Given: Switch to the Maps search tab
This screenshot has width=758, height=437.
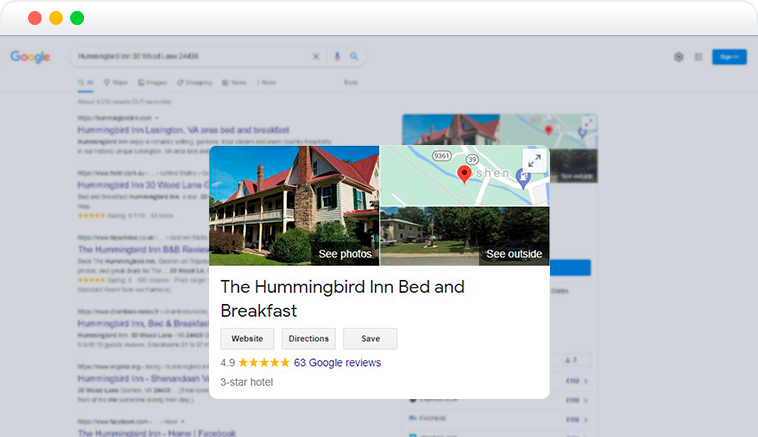Looking at the screenshot, I should point(116,83).
